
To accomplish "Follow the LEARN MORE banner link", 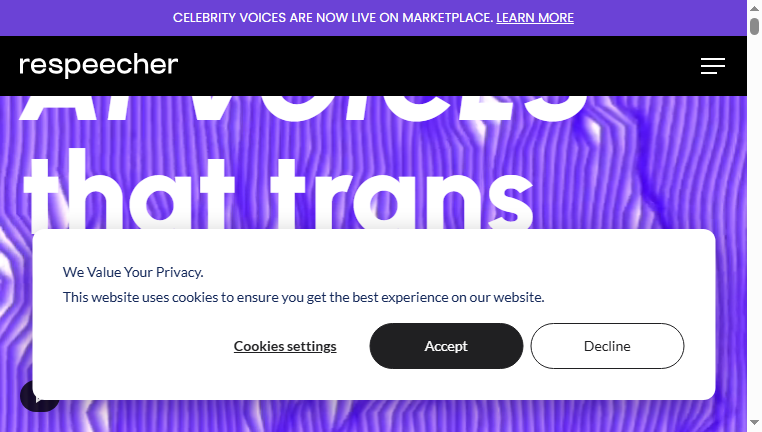I will 535,18.
